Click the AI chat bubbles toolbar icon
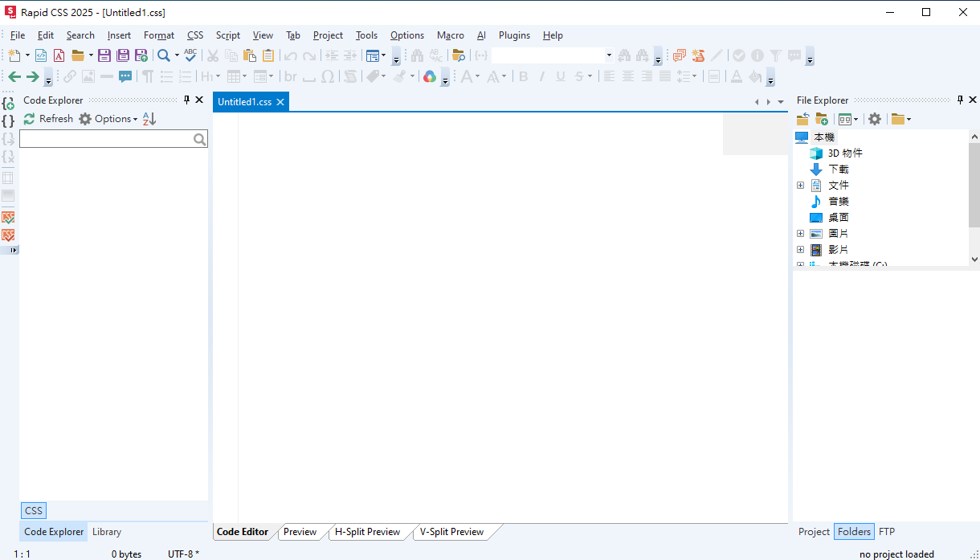The image size is (980, 560). [x=680, y=55]
